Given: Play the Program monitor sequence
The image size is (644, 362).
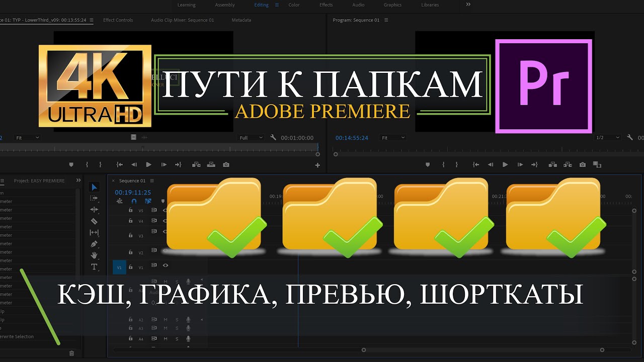Looking at the screenshot, I should [x=505, y=164].
